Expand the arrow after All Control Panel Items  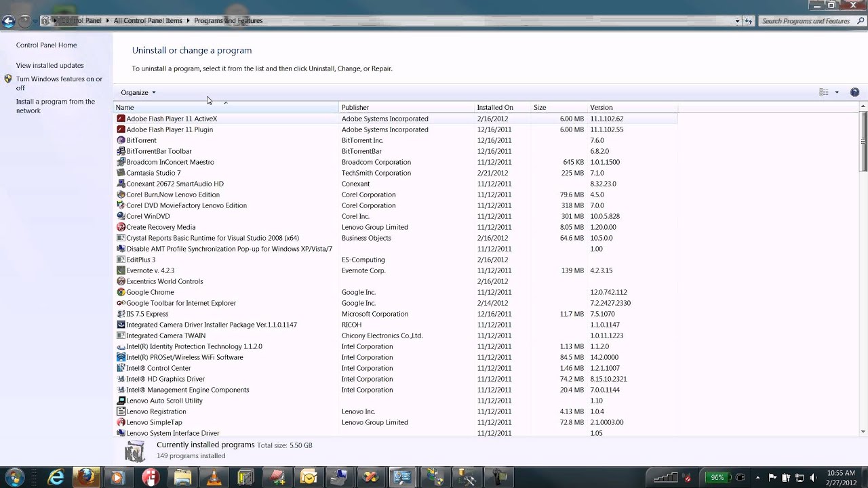pyautogui.click(x=189, y=21)
